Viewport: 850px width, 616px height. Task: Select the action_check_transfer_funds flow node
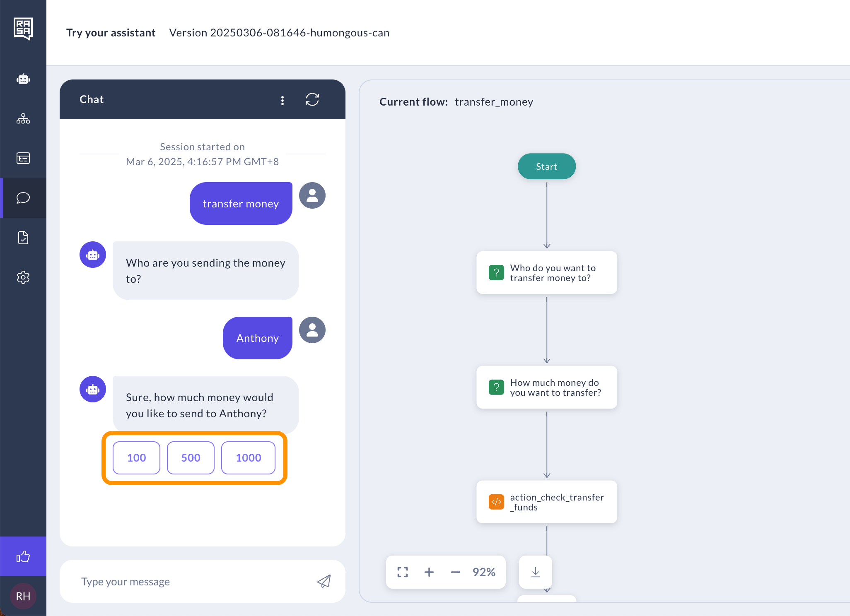click(547, 502)
